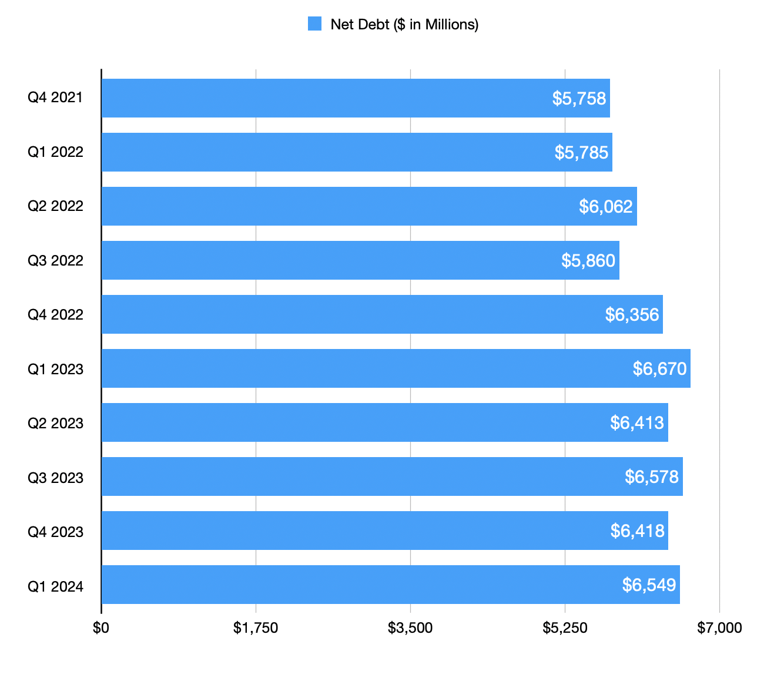Viewport: 784px width, 678px height.
Task: Click the 'Net Debt ($ in Millions)' legend text
Action: coord(404,24)
